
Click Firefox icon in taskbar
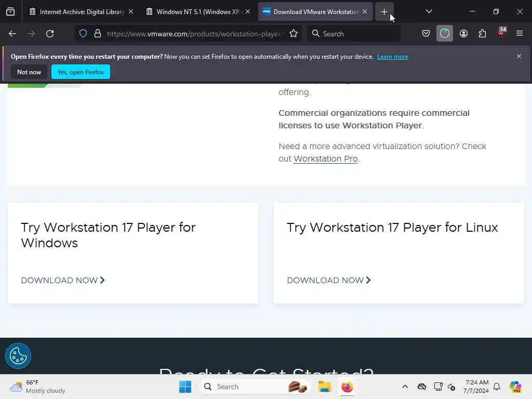click(347, 387)
